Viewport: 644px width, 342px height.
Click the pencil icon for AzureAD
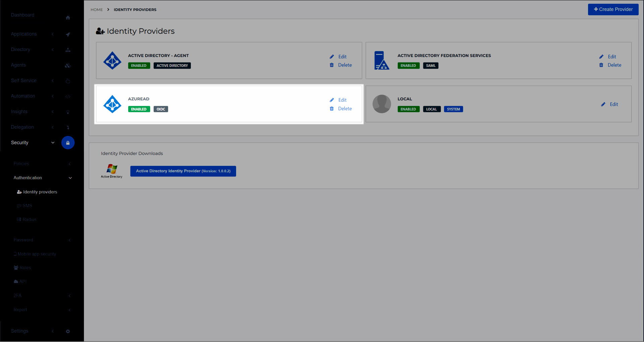[x=332, y=100]
